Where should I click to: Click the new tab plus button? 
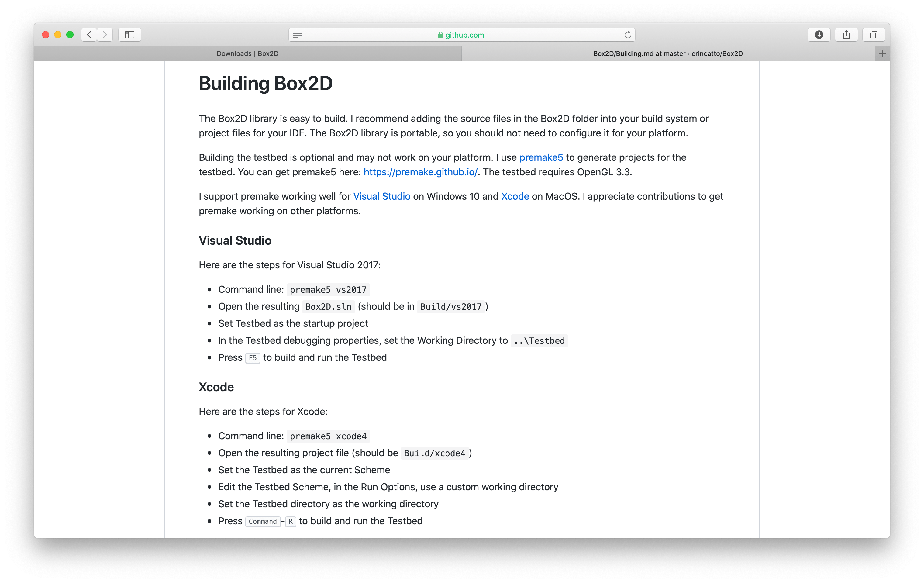pos(882,54)
